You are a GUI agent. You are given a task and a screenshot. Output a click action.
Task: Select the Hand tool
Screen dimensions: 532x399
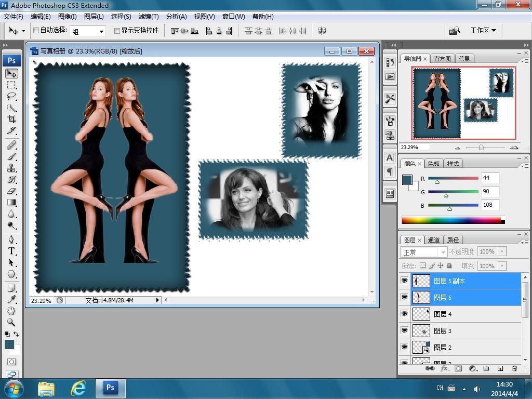point(11,311)
